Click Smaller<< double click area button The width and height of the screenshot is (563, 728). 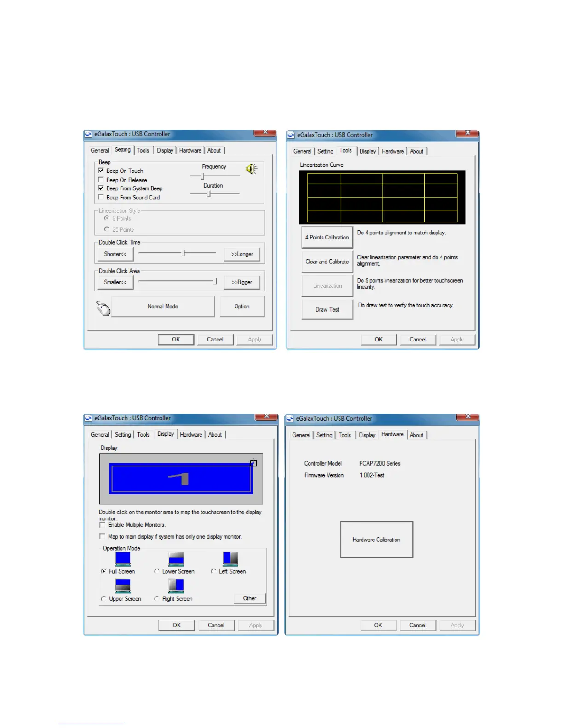[115, 282]
